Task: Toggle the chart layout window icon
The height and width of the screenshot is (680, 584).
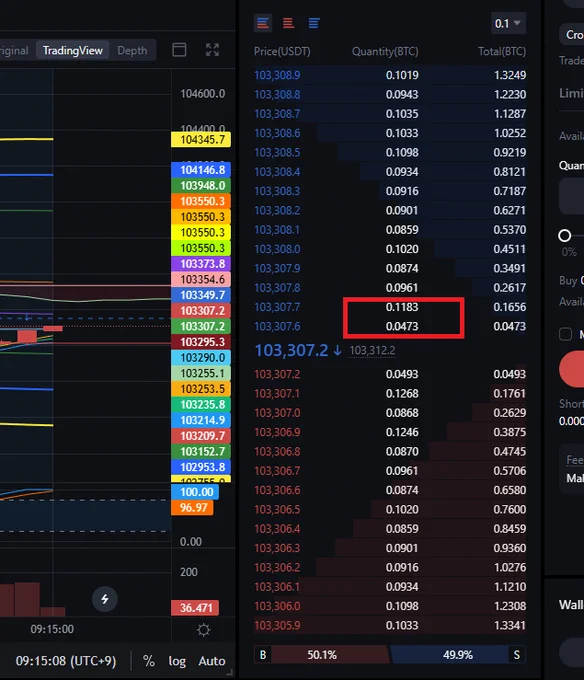Action: click(179, 50)
